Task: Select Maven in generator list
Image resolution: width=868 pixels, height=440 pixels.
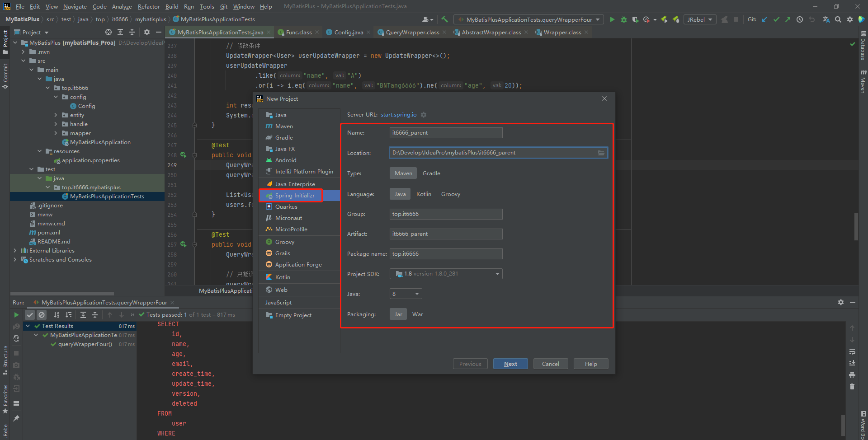Action: (299, 126)
